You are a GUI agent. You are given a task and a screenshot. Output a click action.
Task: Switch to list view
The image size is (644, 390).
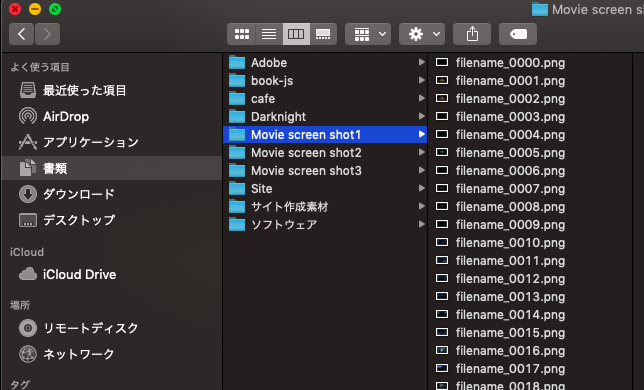click(x=269, y=34)
